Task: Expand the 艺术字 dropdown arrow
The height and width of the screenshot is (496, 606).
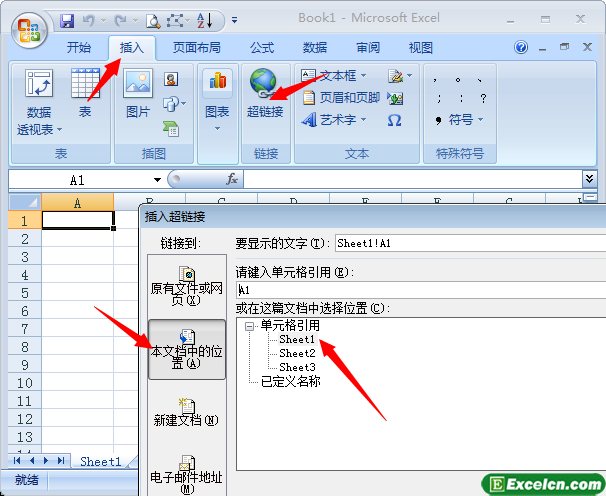Action: [363, 120]
